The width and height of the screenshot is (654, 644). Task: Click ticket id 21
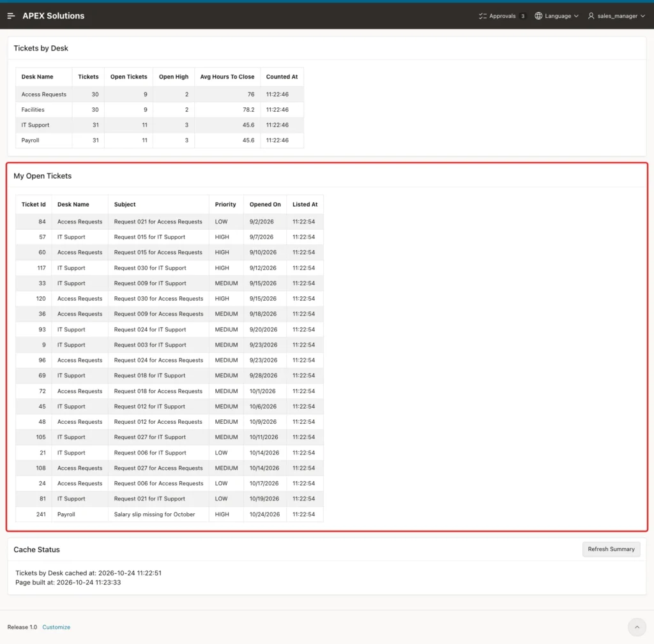point(43,453)
